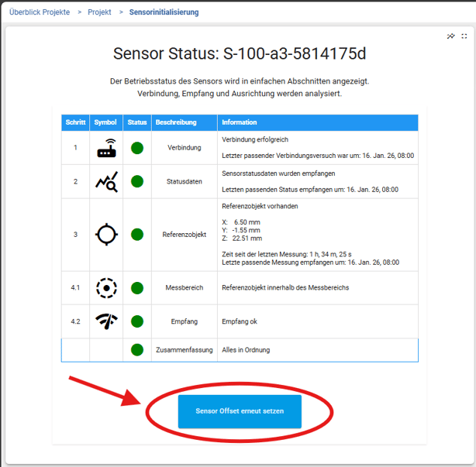Click the fullscreen expand icon
This screenshot has width=476, height=467.
coord(464,36)
